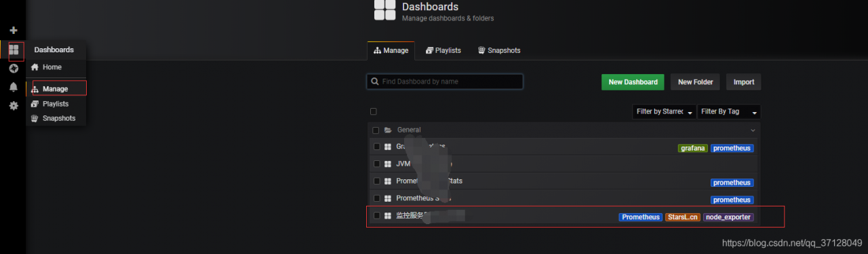
Task: Toggle the select-all checkbox above list
Action: coord(374,111)
